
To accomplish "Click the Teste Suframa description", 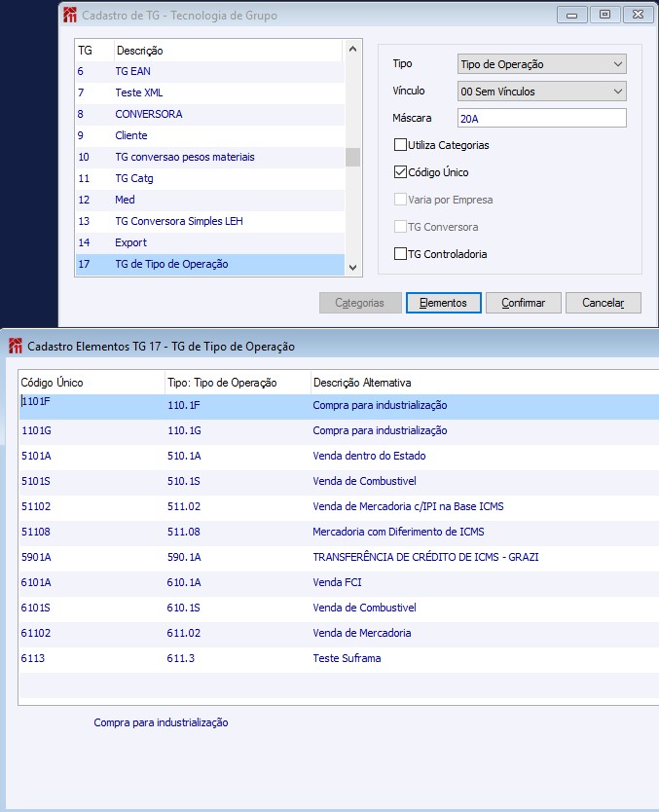I will (x=347, y=659).
